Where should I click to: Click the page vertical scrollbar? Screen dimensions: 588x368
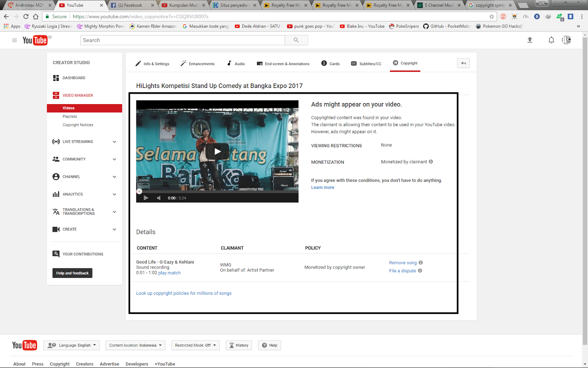point(585,191)
